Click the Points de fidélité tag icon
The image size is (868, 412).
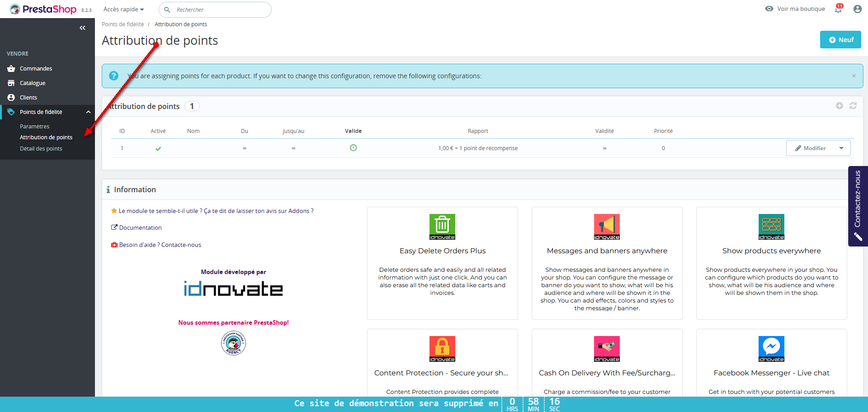[11, 112]
